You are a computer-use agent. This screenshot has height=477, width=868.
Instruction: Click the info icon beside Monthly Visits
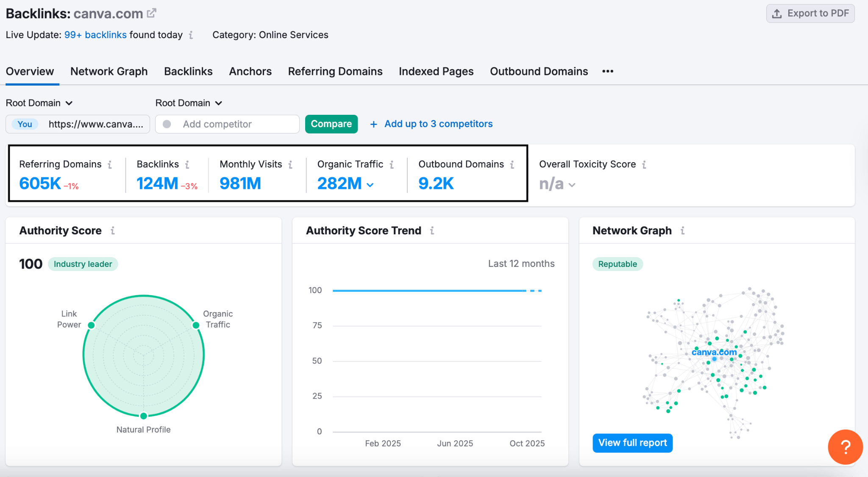pyautogui.click(x=291, y=164)
